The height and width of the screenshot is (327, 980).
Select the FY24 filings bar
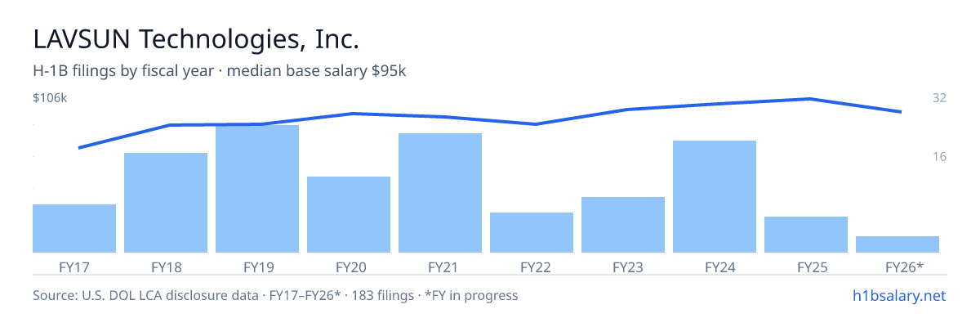715,196
